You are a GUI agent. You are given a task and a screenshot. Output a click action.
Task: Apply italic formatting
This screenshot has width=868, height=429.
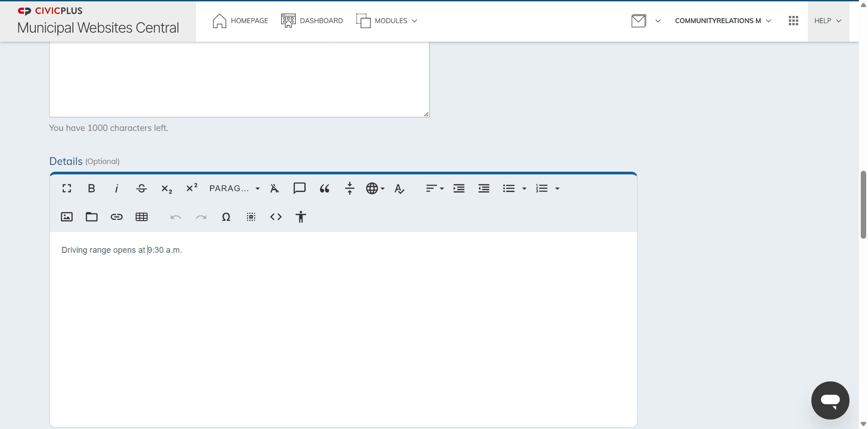117,188
